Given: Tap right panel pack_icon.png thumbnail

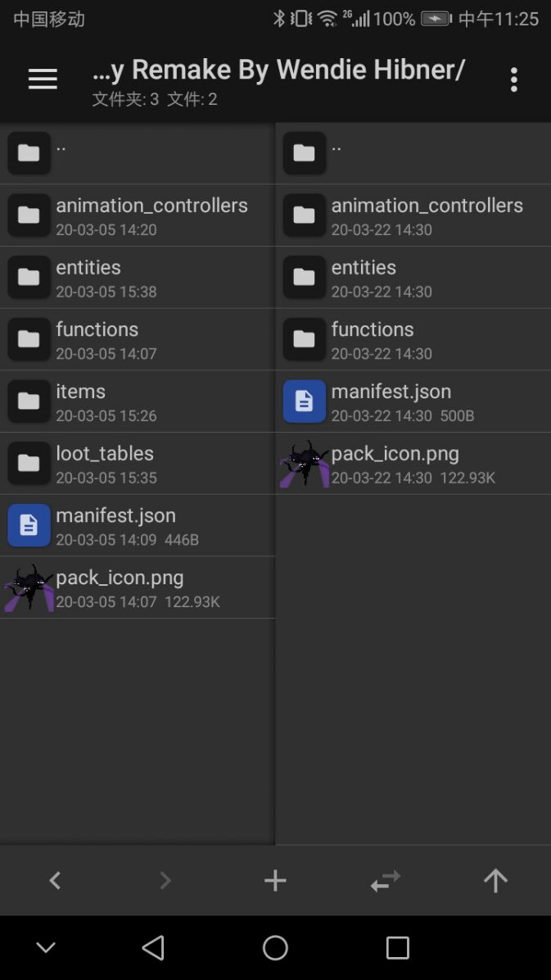Looking at the screenshot, I should [305, 464].
